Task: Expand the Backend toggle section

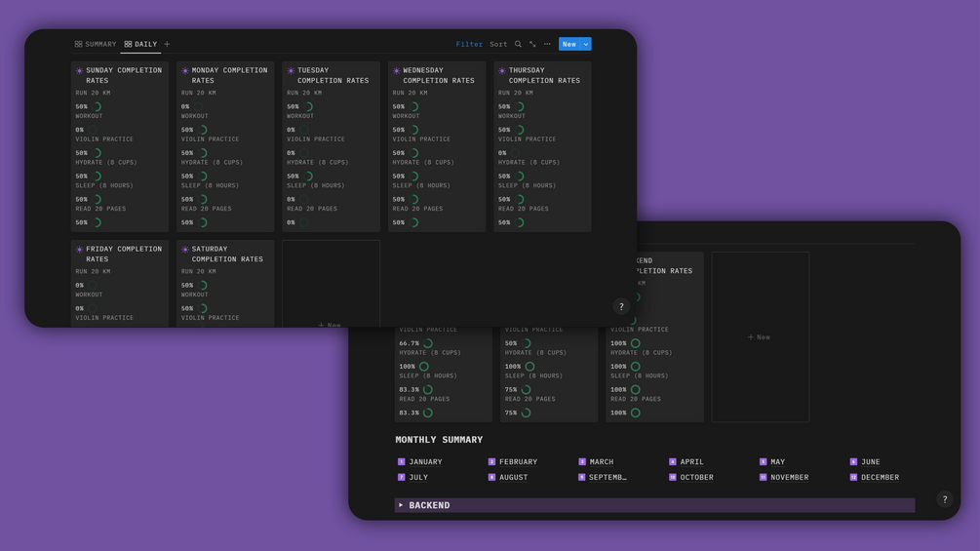Action: [x=401, y=505]
